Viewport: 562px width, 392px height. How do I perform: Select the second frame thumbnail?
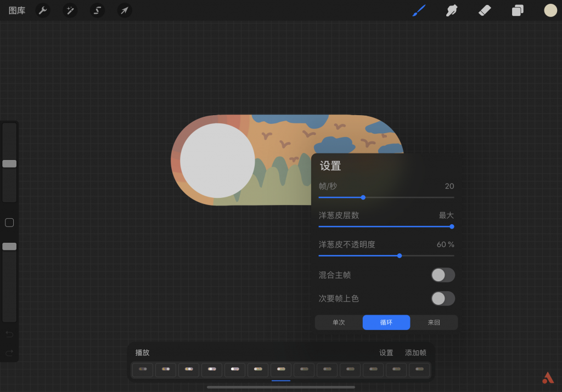click(166, 370)
